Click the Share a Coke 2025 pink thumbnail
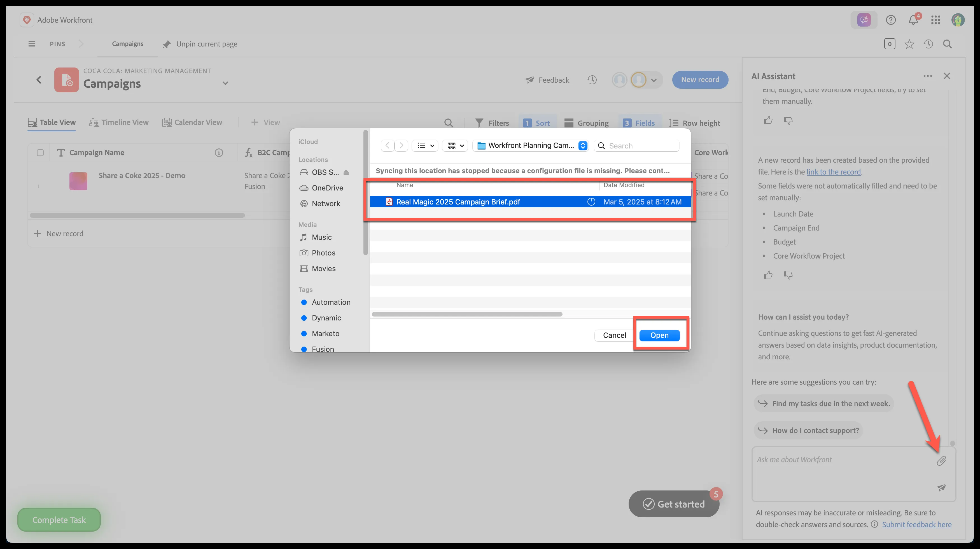The image size is (980, 549). click(x=78, y=181)
